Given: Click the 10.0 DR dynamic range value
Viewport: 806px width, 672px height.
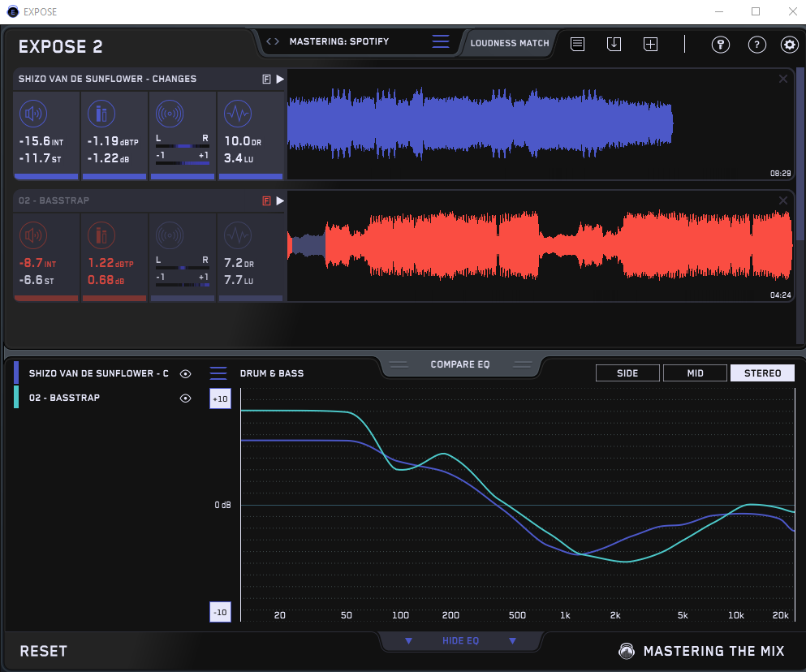Looking at the screenshot, I should click(243, 141).
